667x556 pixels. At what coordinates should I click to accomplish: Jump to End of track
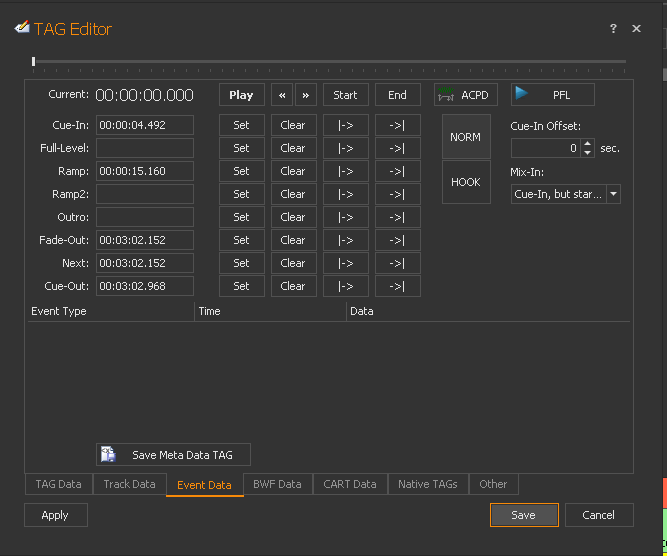pos(398,94)
